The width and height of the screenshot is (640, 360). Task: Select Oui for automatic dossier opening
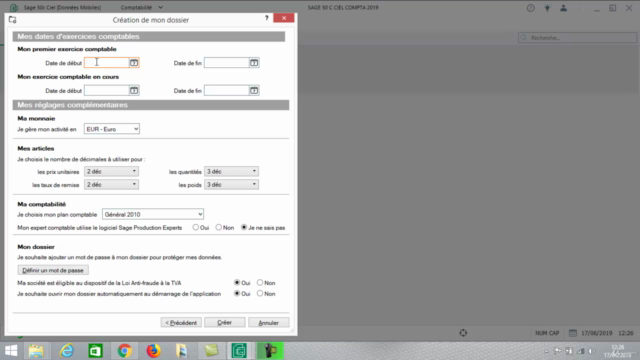coord(237,293)
